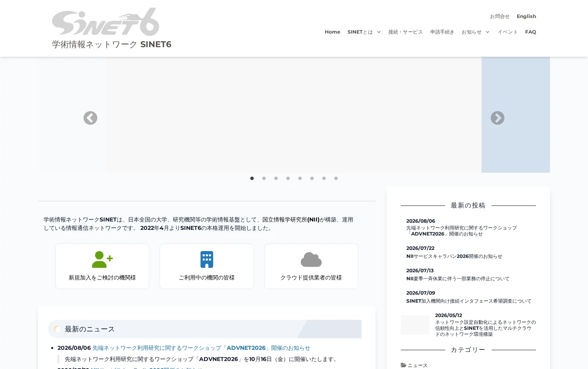Click the お知らせ menu label
Screen dimensions: 588x369
pyautogui.click(x=472, y=32)
